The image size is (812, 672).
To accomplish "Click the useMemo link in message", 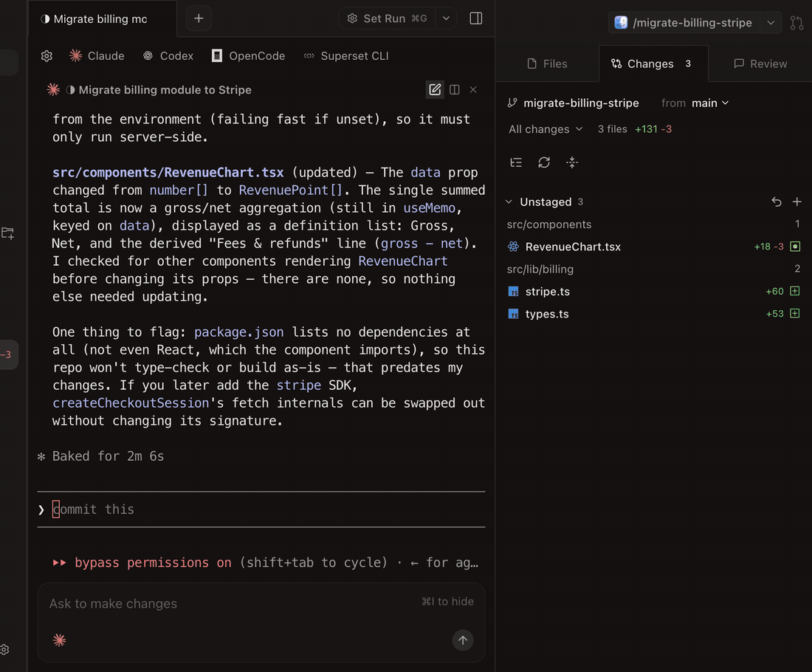I will click(430, 208).
